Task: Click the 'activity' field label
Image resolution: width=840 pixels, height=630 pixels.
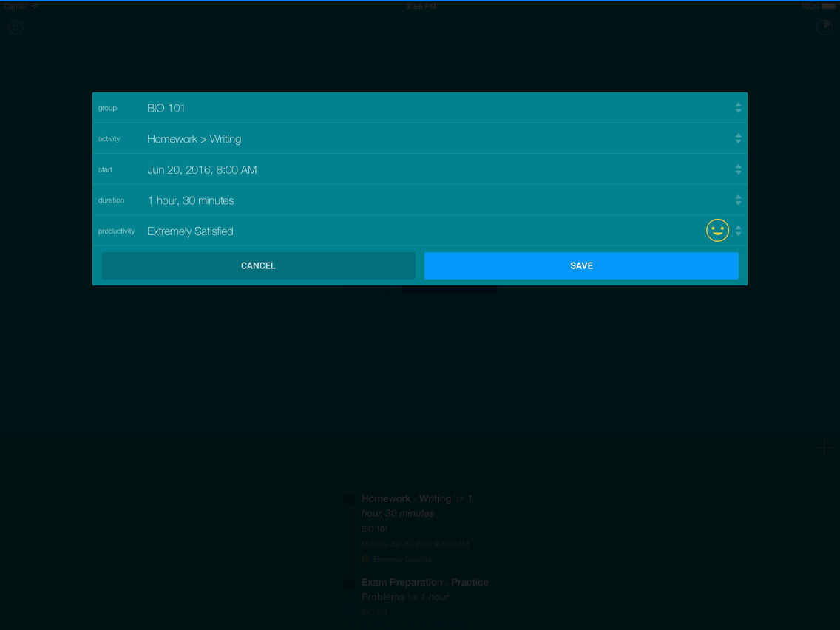Action: click(x=109, y=139)
